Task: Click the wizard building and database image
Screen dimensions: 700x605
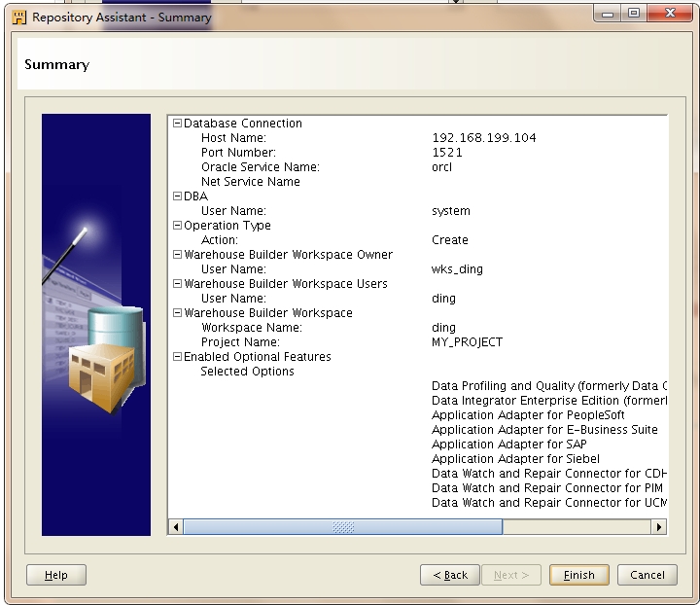Action: pos(96,325)
